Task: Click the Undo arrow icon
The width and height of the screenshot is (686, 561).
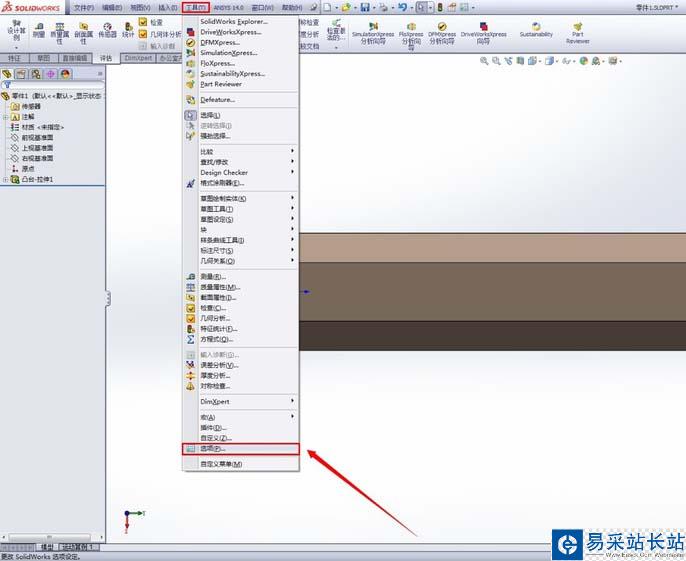Action: coord(403,7)
